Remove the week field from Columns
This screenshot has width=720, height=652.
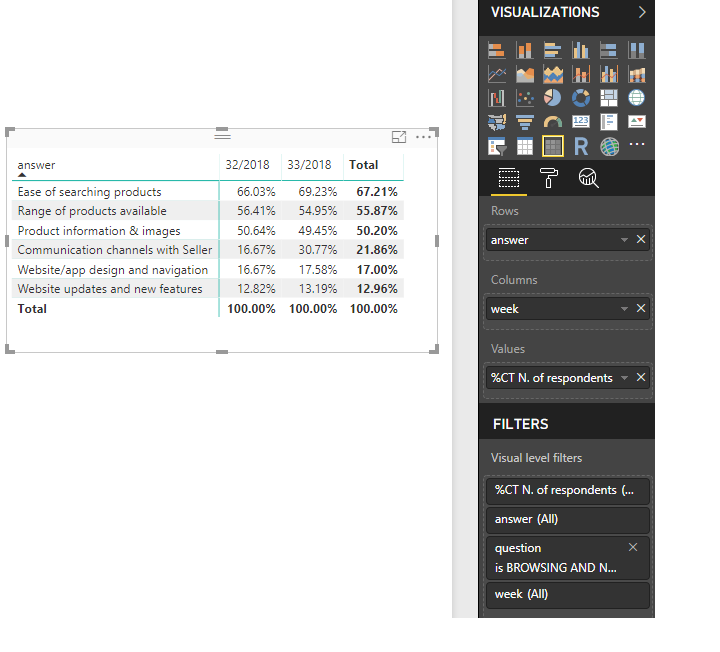(641, 308)
